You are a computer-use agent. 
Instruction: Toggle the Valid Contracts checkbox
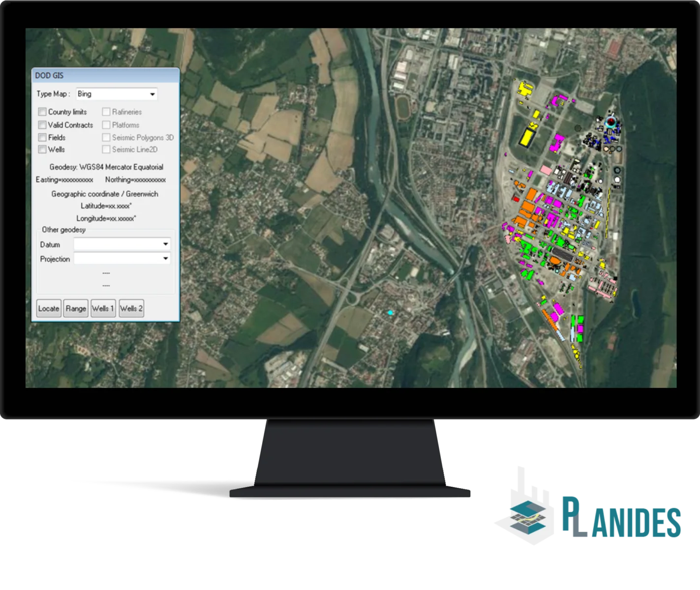pyautogui.click(x=42, y=125)
